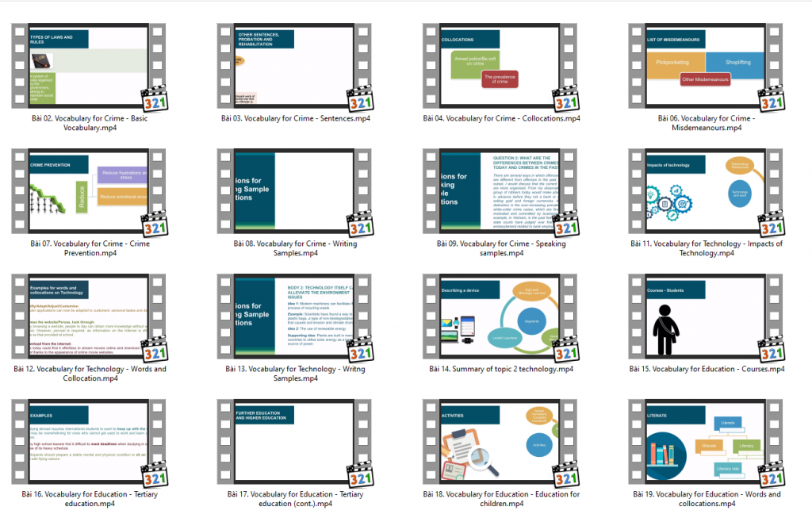Click media player badge on Bài 07 file

pos(155,223)
